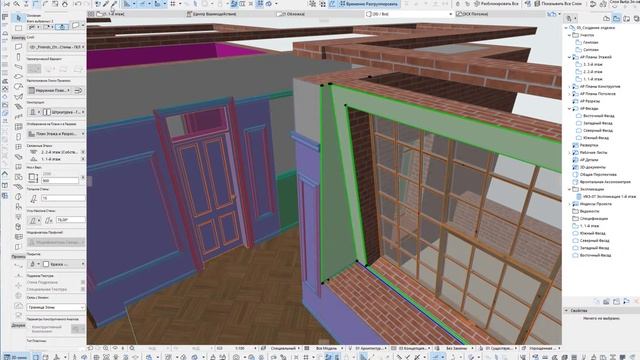
Task: Click the Wall thickness icon
Action: tap(33, 198)
